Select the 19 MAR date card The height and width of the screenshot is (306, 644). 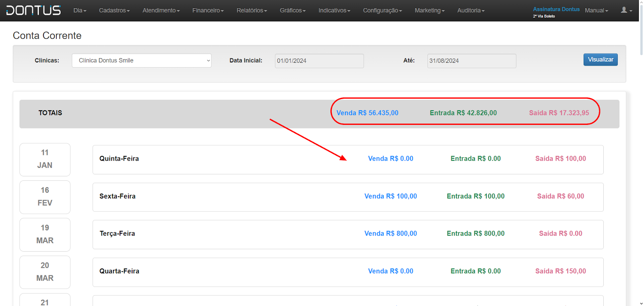click(x=45, y=235)
